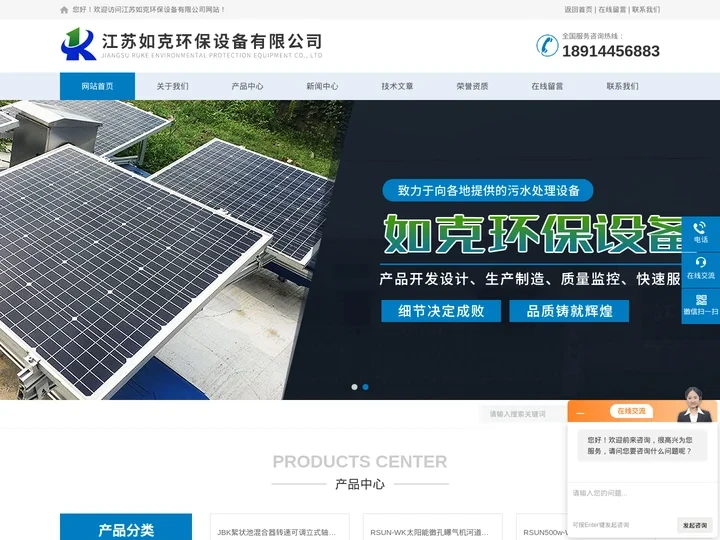Open 在线留言 nav item
This screenshot has width=720, height=540.
547,86
